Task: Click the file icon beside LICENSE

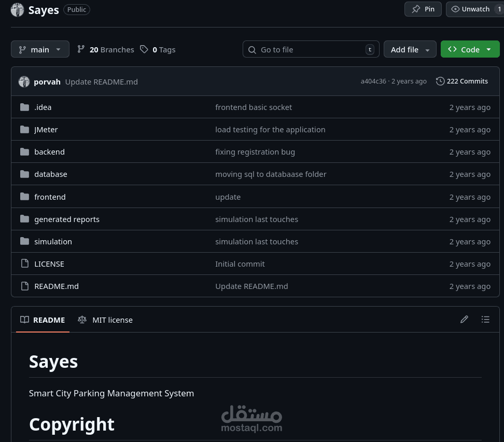Action: coord(25,263)
